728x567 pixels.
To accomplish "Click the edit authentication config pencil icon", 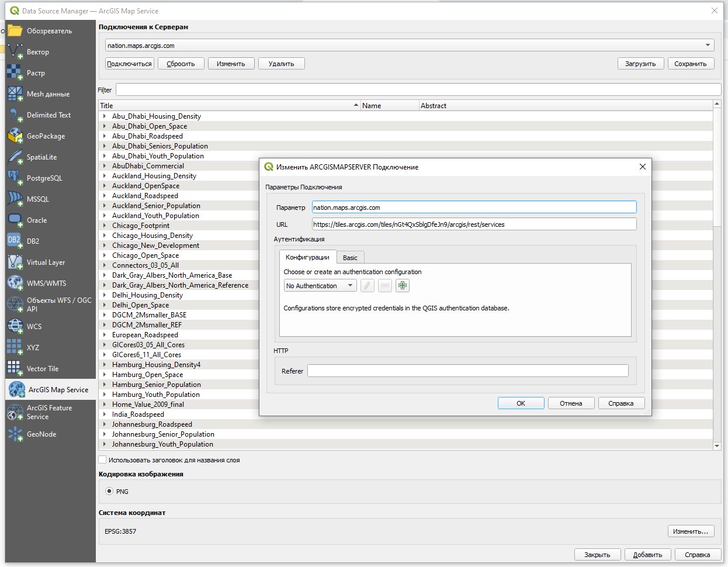I will click(x=367, y=285).
